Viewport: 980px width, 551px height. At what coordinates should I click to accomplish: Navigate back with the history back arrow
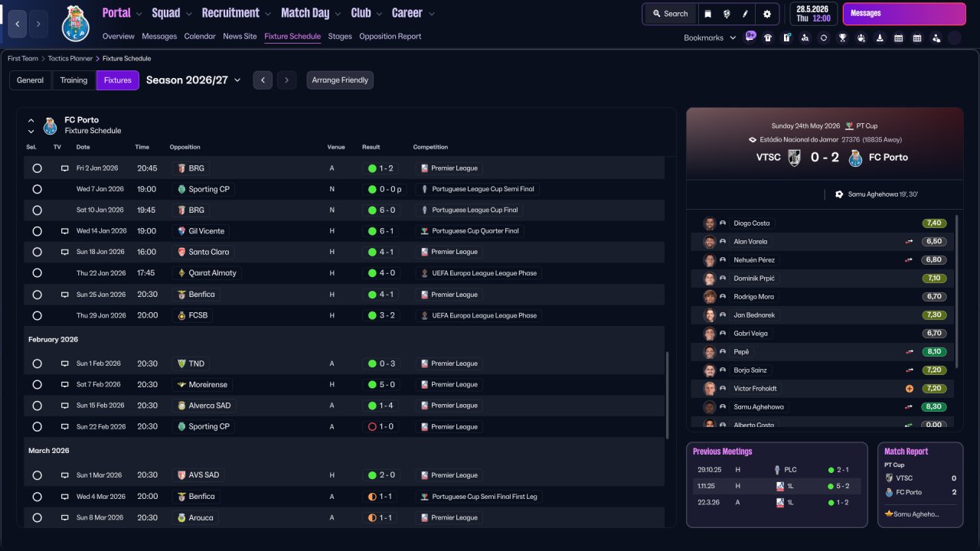click(x=18, y=24)
